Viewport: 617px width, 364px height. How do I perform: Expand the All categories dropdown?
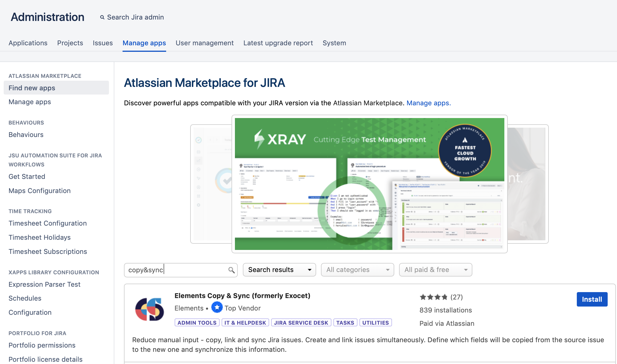tap(357, 270)
